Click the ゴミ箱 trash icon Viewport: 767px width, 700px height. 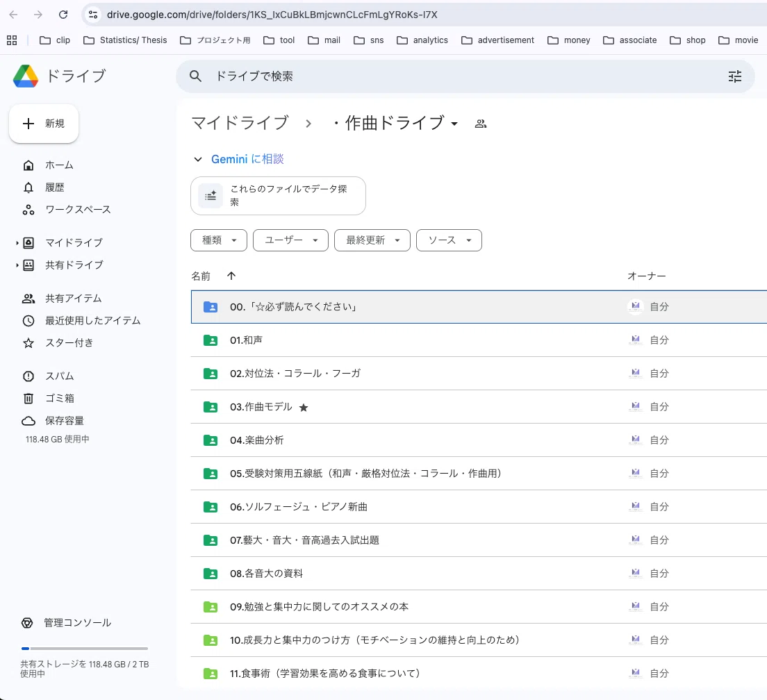click(28, 399)
